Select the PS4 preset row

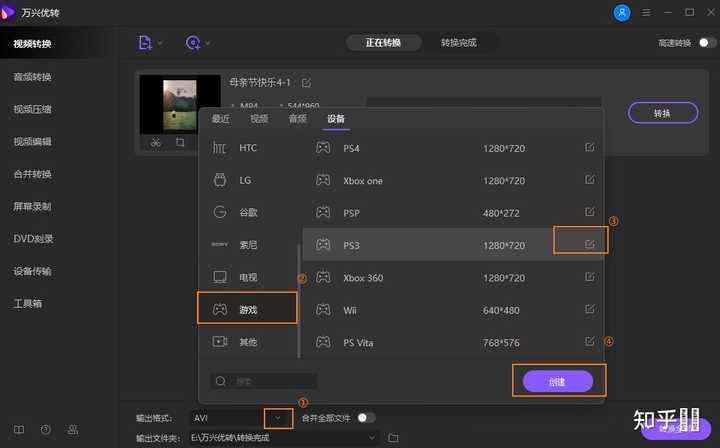pyautogui.click(x=453, y=148)
